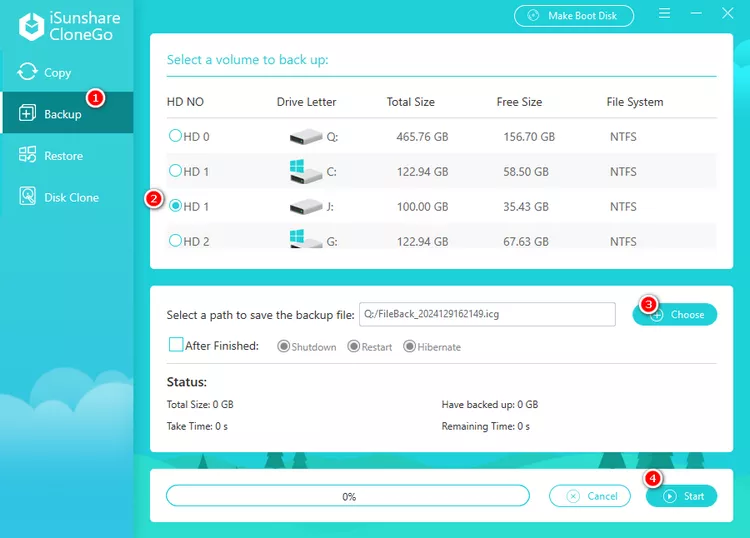The width and height of the screenshot is (750, 538).
Task: Select the Backup sidebar item
Action: tap(68, 113)
